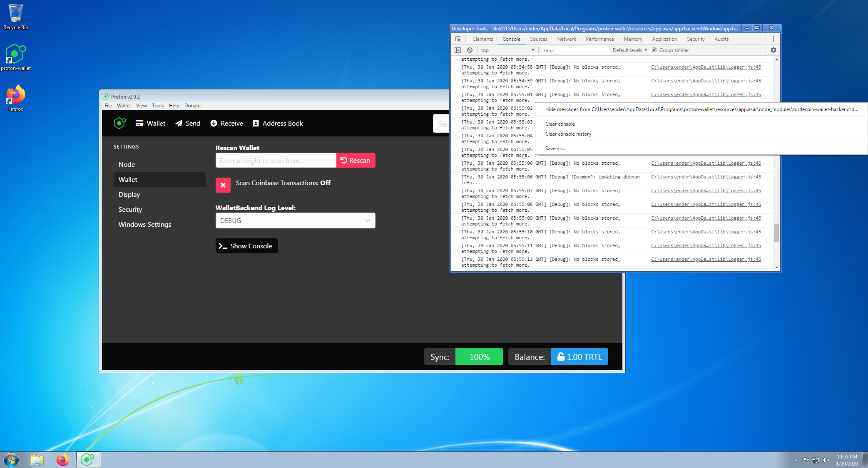Viewport: 868px width, 468px height.
Task: Toggle the Group similar checkbox
Action: pos(654,50)
